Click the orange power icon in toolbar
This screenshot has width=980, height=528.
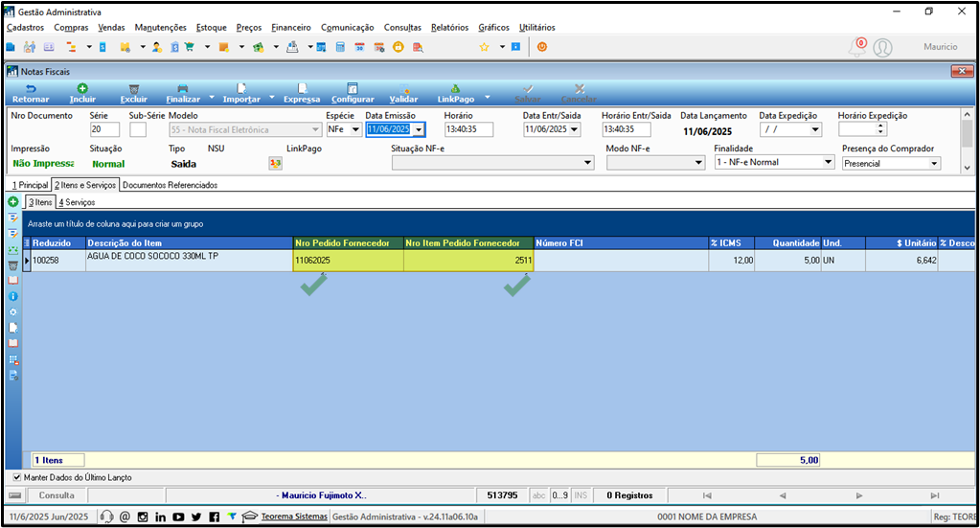click(x=542, y=47)
